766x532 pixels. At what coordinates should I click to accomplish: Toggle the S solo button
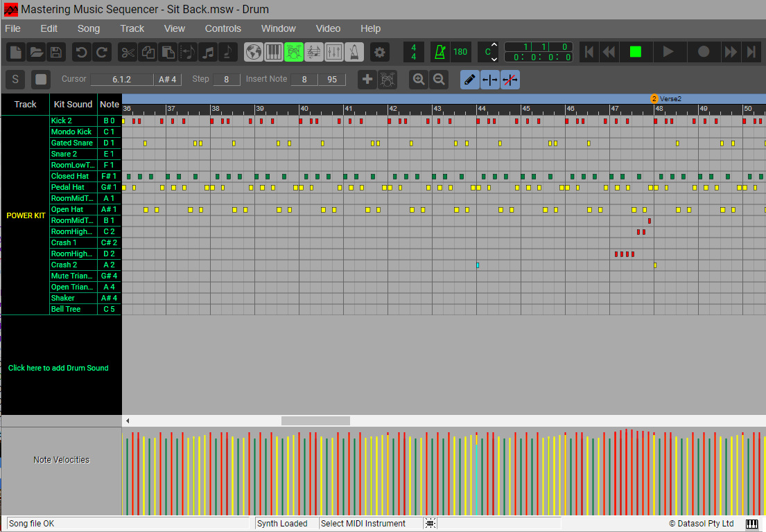pyautogui.click(x=15, y=80)
